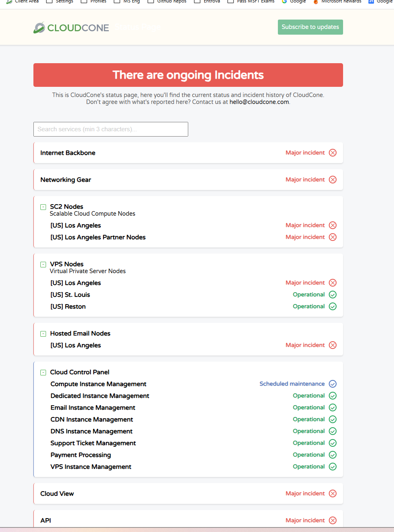394x532 pixels.
Task: Click the API service name
Action: [46, 521]
